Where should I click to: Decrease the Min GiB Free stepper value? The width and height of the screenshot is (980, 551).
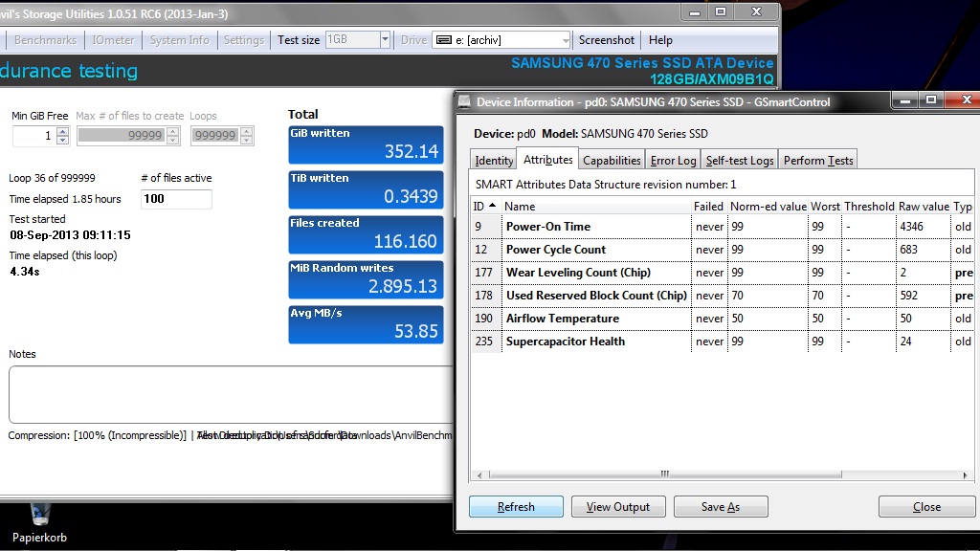click(x=62, y=140)
